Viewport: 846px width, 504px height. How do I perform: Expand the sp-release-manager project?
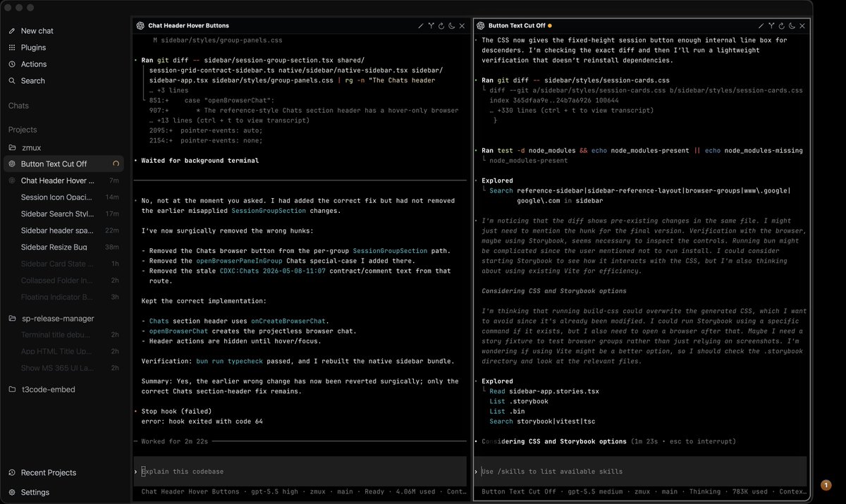(57, 319)
